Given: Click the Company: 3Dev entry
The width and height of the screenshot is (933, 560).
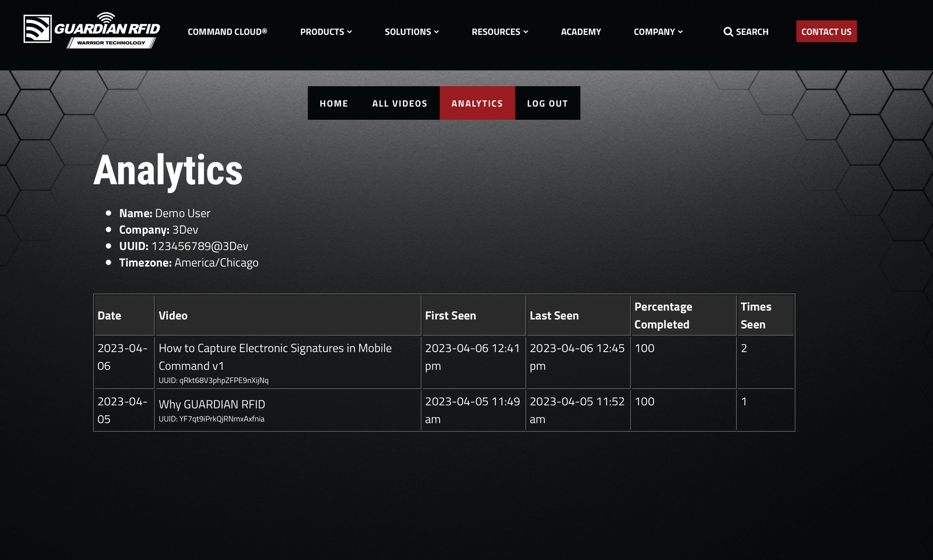Looking at the screenshot, I should pyautogui.click(x=159, y=230).
